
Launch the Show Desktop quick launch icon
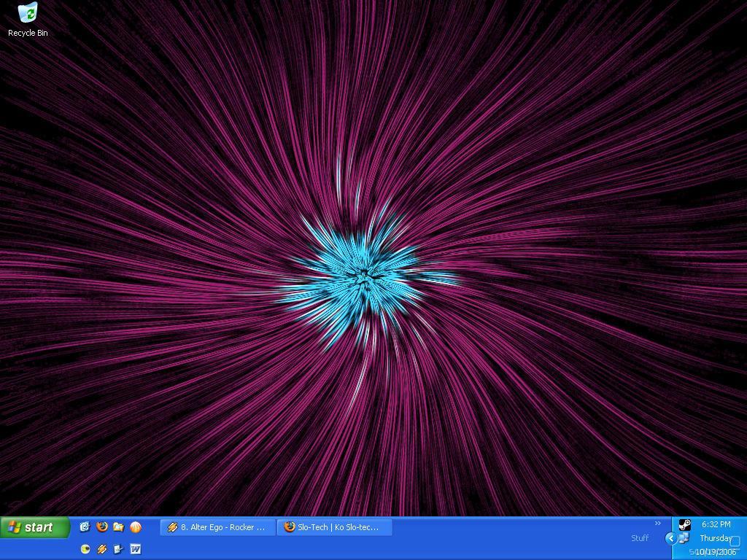pyautogui.click(x=85, y=526)
